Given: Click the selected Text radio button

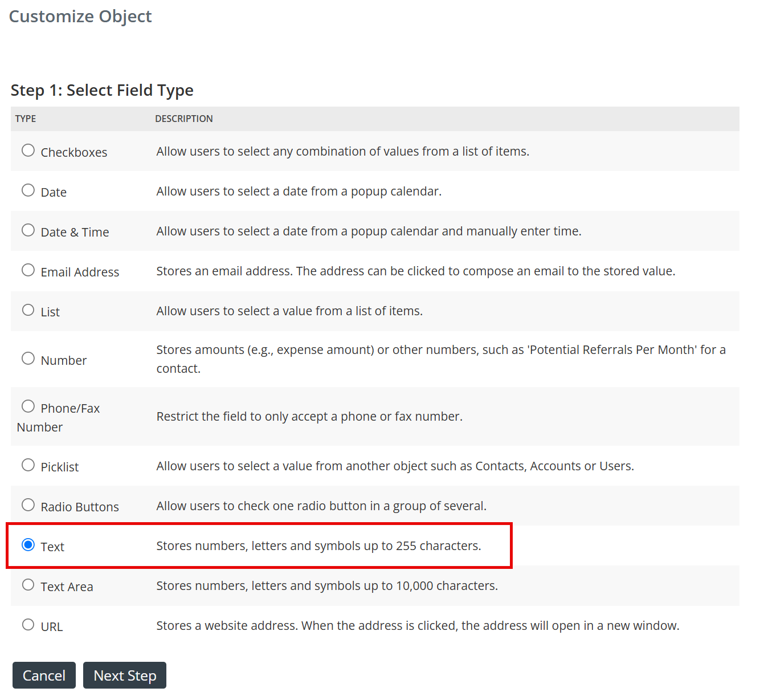Looking at the screenshot, I should tap(28, 544).
